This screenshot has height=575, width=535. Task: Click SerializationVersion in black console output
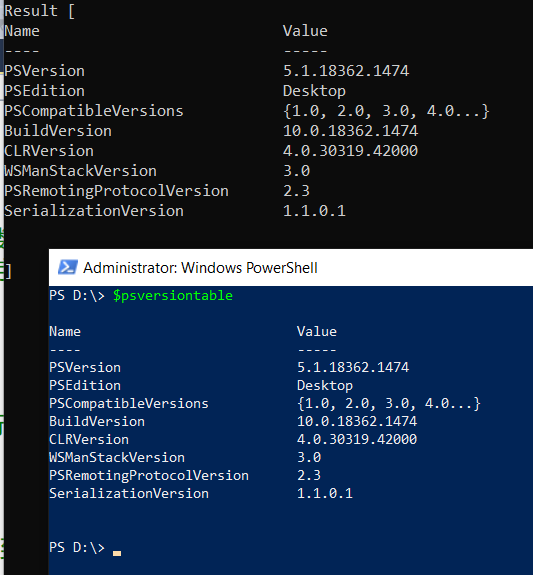pos(94,211)
